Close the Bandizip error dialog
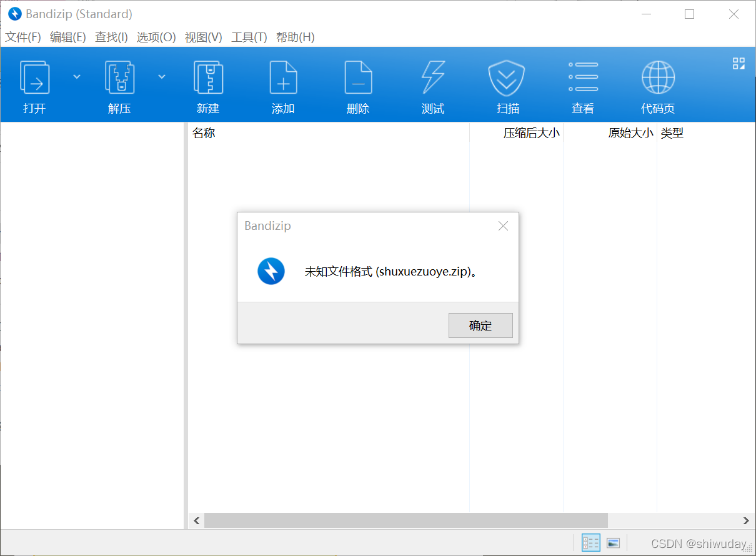 pos(503,226)
